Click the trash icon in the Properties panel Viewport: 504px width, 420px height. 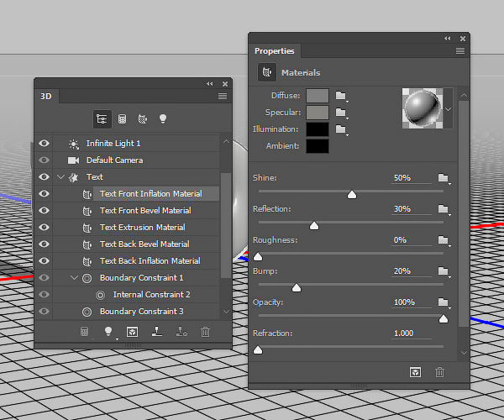(x=439, y=372)
